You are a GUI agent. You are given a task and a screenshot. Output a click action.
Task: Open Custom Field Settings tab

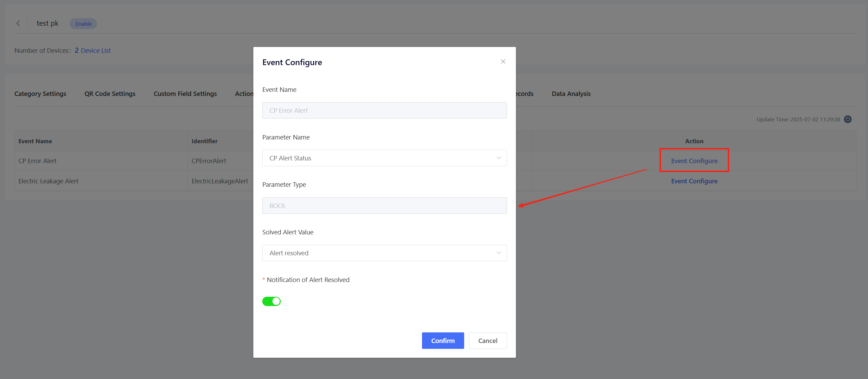(x=185, y=94)
